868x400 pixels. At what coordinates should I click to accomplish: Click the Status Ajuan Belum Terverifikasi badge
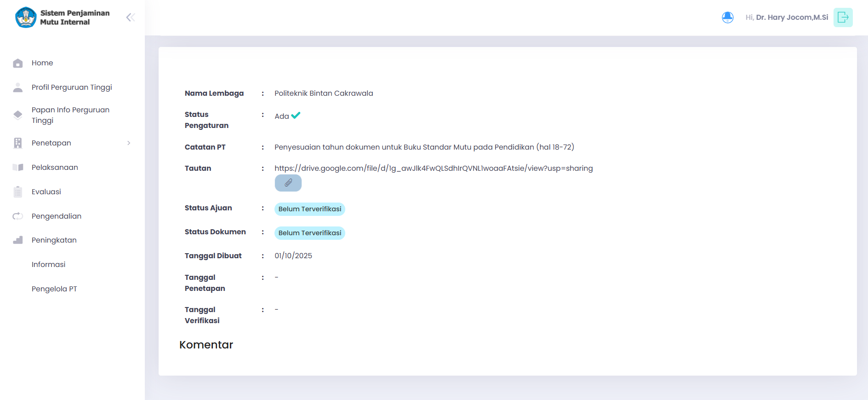pos(309,209)
